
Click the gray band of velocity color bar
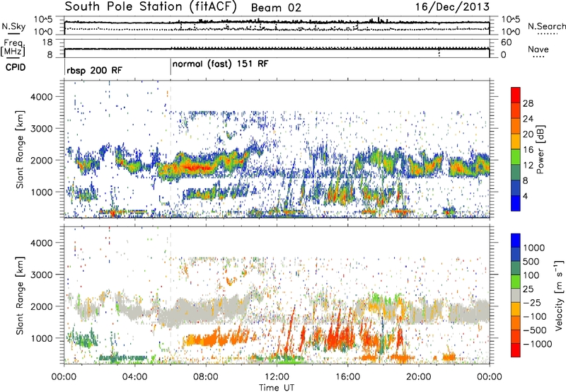[516, 295]
